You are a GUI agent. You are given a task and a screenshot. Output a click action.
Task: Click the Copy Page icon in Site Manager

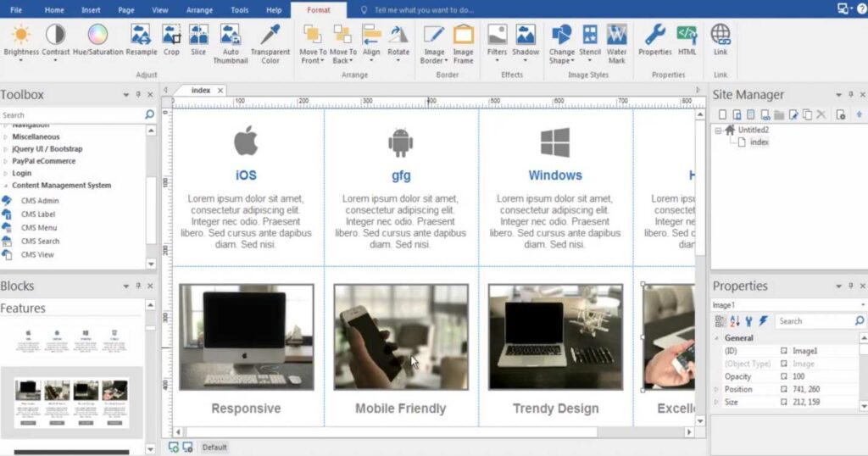click(808, 114)
